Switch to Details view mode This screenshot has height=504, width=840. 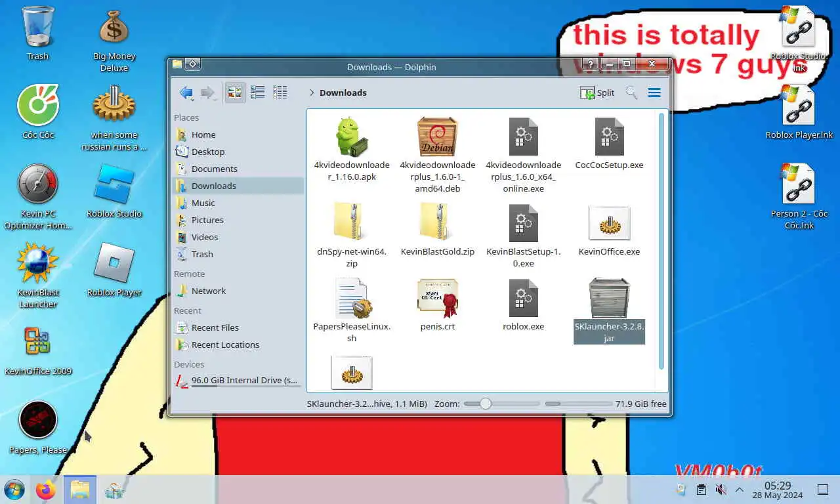click(x=280, y=93)
